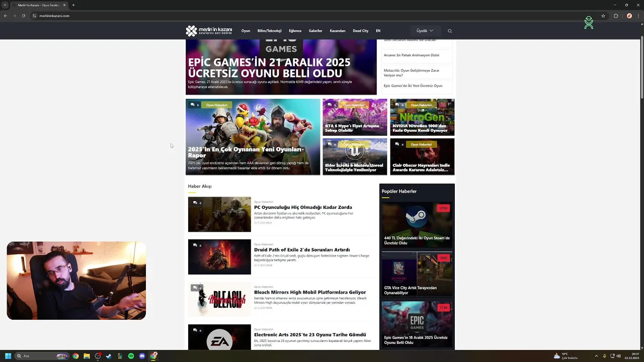This screenshot has height=362, width=644.
Task: Click the Windows taskbar search box Ara
Action: 42,356
